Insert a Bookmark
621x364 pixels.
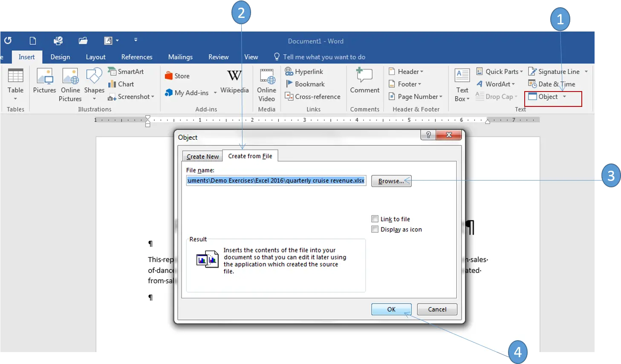pos(305,84)
